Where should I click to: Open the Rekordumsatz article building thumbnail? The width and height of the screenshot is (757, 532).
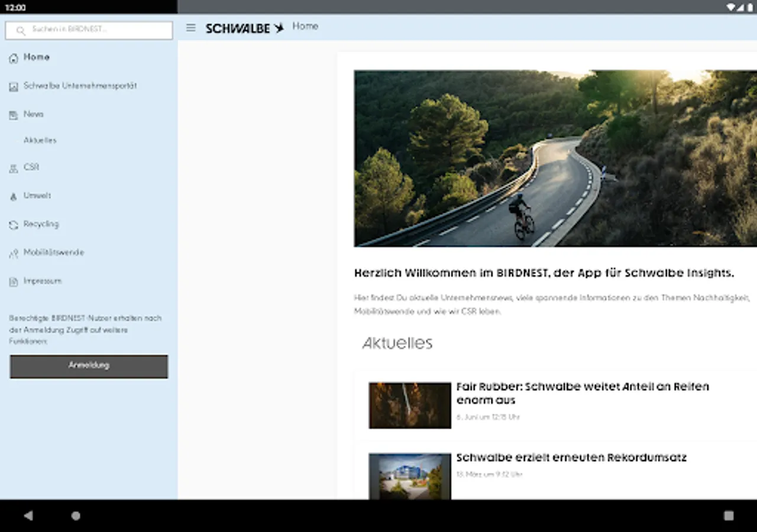pyautogui.click(x=410, y=476)
